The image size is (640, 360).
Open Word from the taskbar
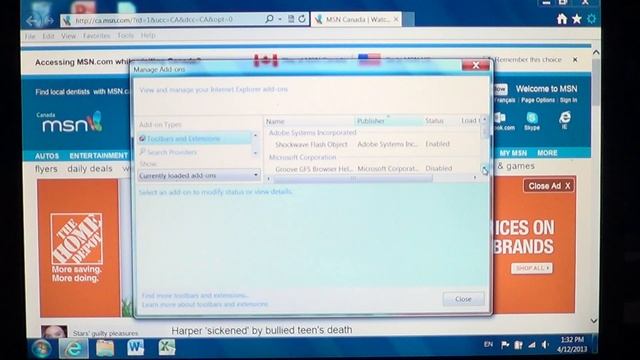(136, 347)
